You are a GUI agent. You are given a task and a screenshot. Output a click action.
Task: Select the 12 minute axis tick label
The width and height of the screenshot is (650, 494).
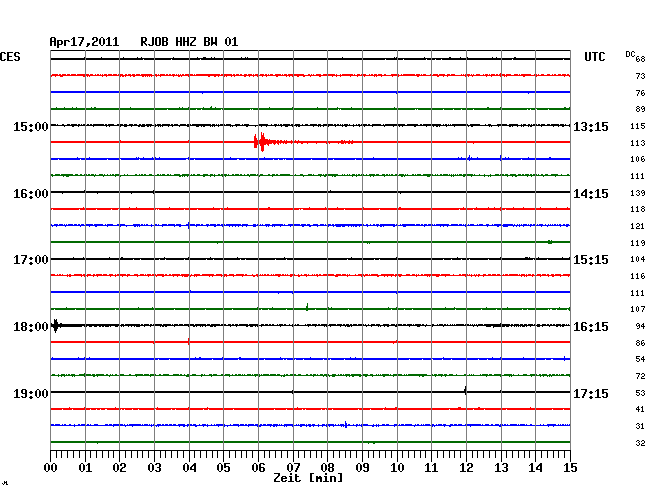(x=466, y=467)
